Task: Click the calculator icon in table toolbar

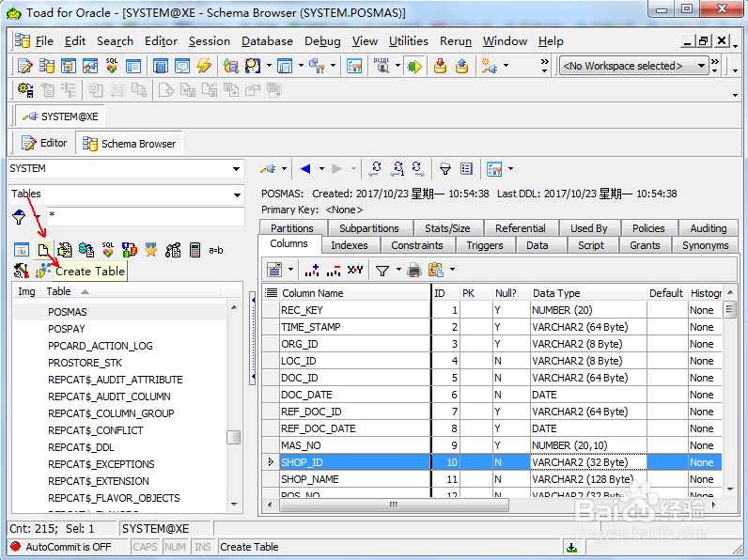Action: coord(195,250)
